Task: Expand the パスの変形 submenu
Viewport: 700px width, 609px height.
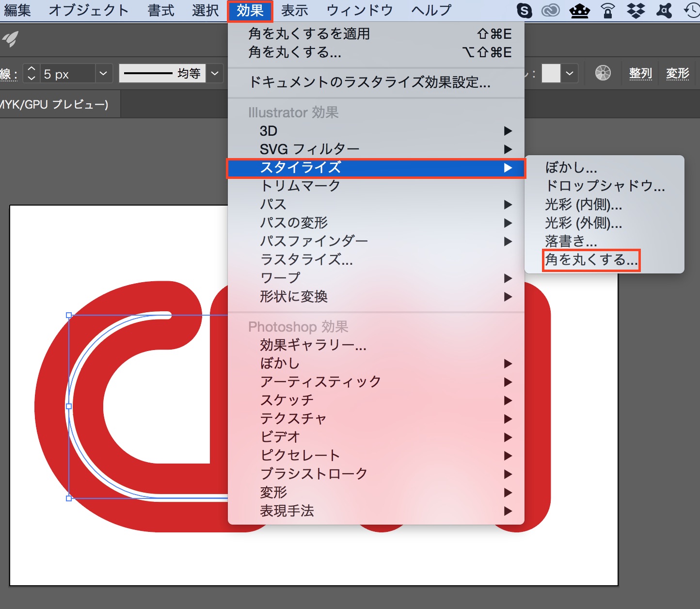Action: click(376, 223)
